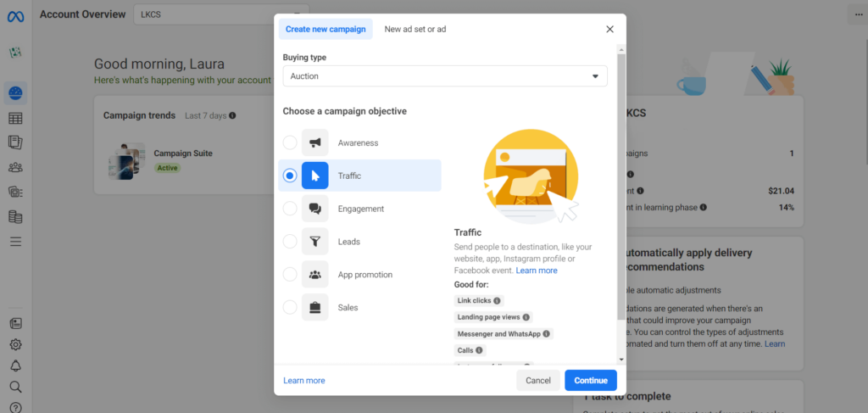
Task: Switch to New ad set or ad tab
Action: [x=415, y=29]
